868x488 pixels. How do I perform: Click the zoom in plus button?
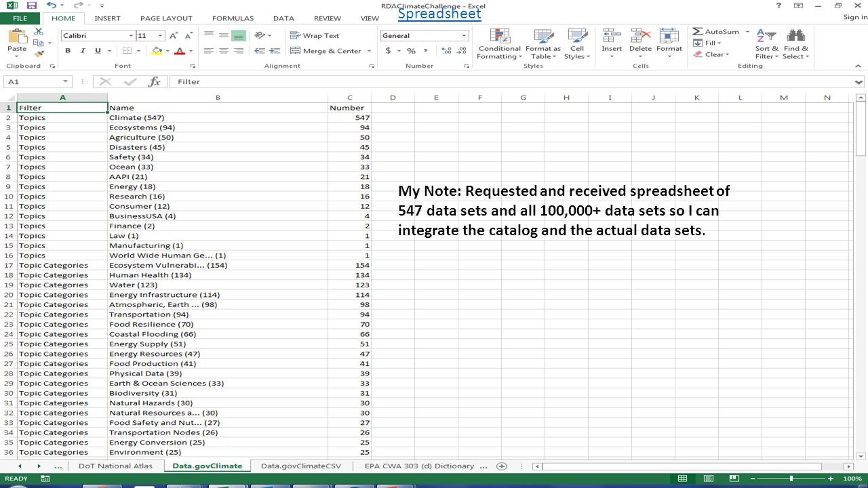click(830, 479)
